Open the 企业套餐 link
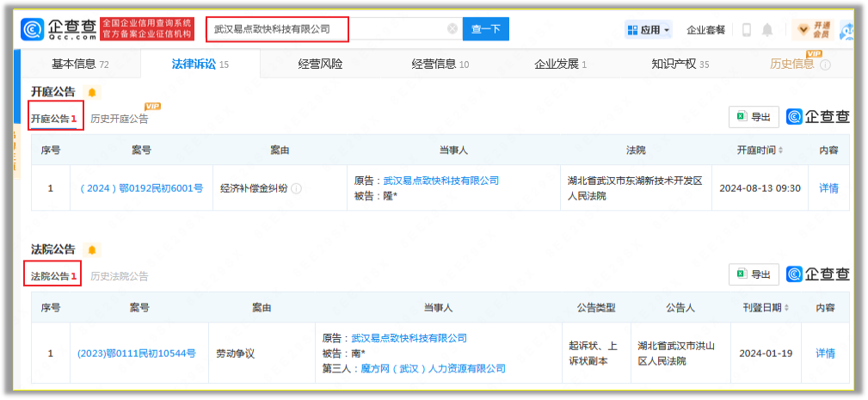This screenshot has height=400, width=868. 705,30
